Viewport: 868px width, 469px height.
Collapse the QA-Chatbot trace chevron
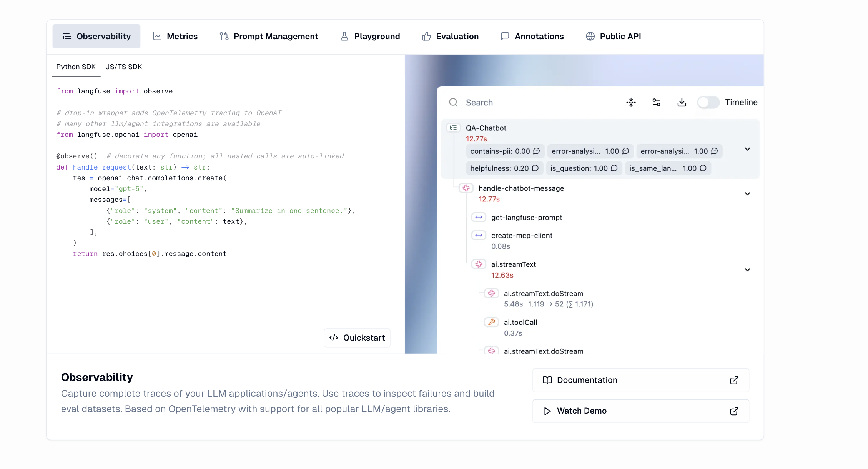[x=747, y=149]
